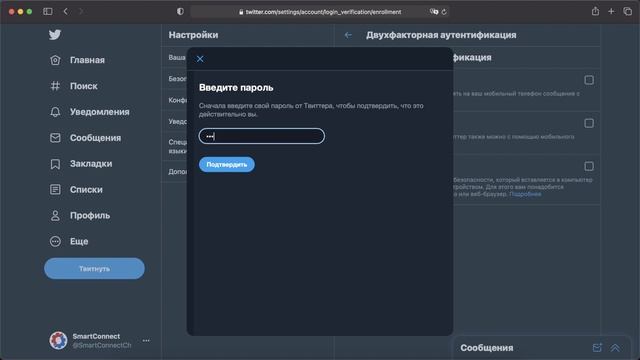The height and width of the screenshot is (360, 640).
Task: Select Еще menu label
Action: tap(79, 242)
